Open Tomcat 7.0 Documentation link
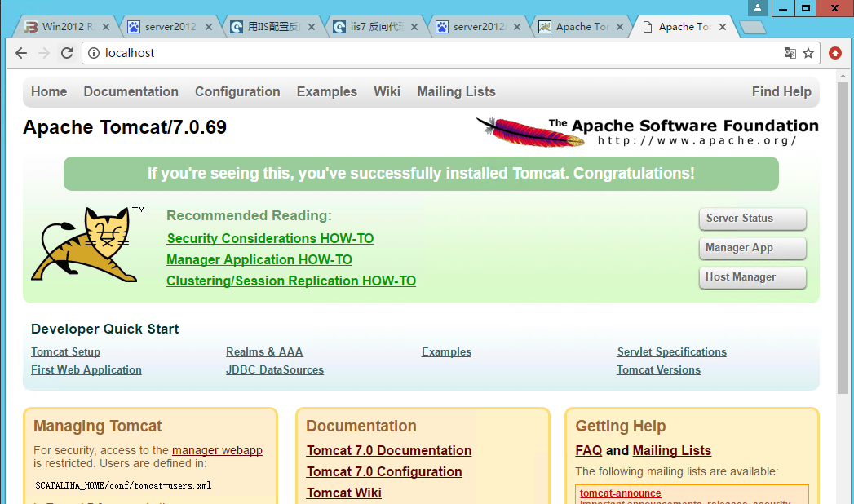854x504 pixels. click(389, 451)
